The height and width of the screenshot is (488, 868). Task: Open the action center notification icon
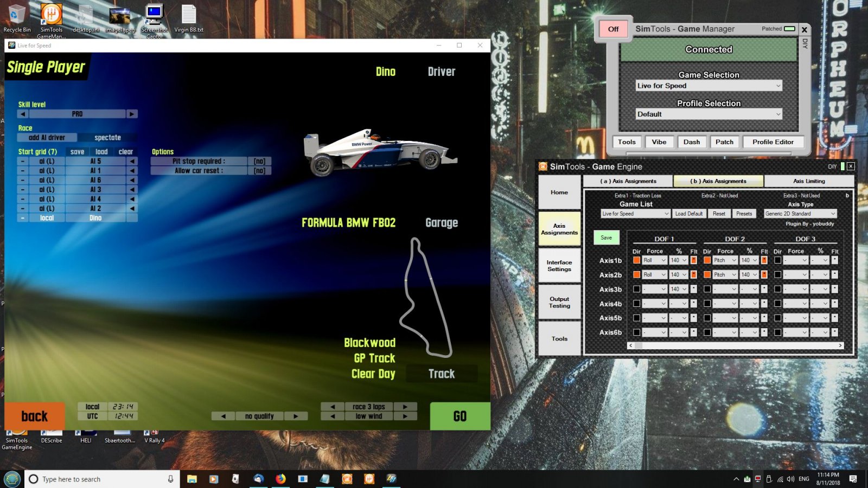(x=853, y=479)
